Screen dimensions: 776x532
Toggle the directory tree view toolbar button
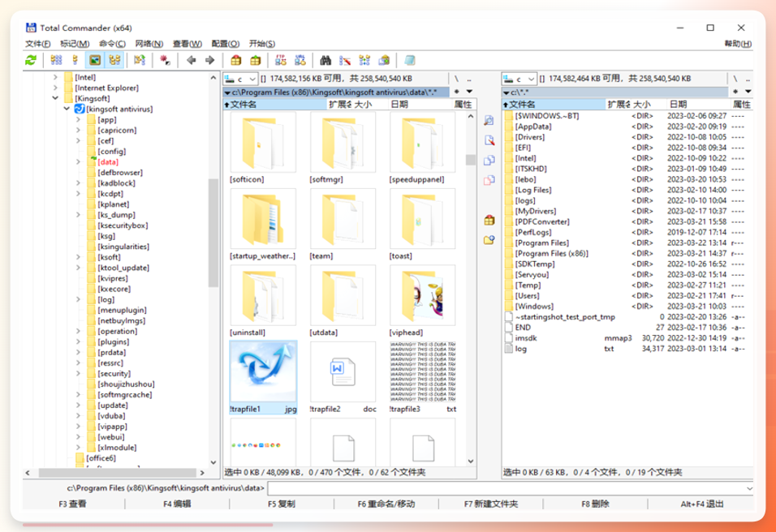tap(114, 60)
